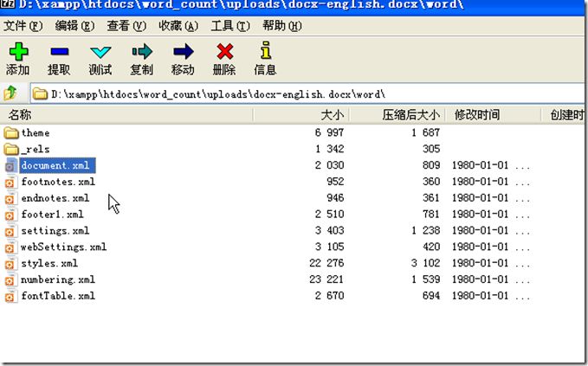Open the 文件(F) menu
The image size is (588, 366).
[x=23, y=26]
